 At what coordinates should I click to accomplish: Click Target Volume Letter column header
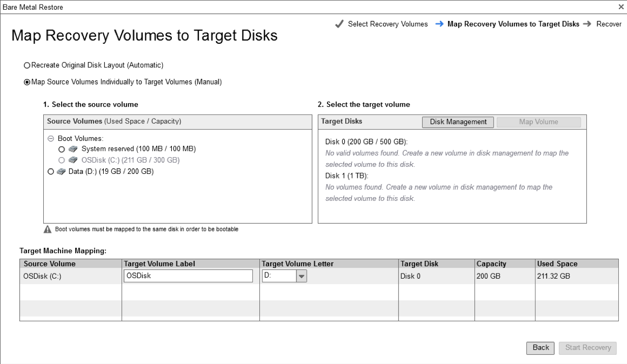(x=329, y=264)
